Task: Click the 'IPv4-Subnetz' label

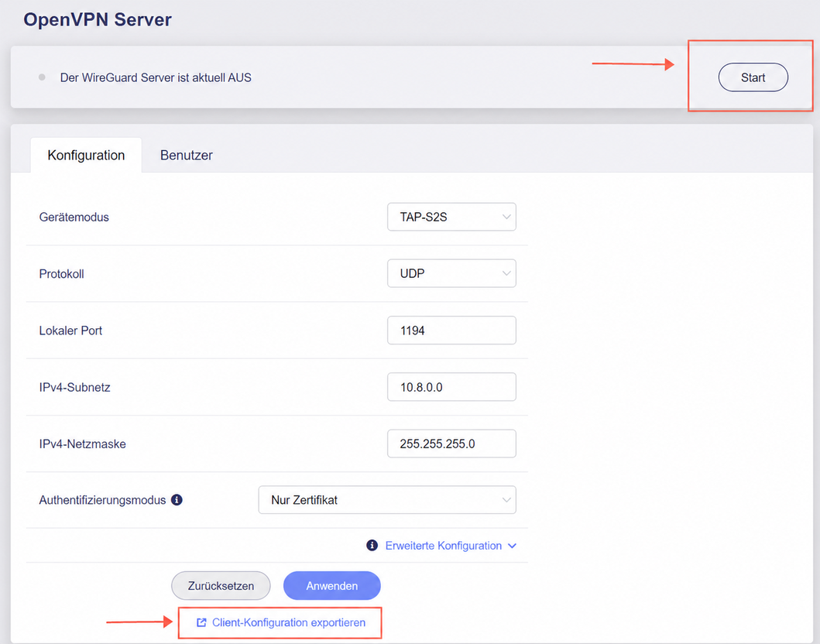Action: click(75, 387)
